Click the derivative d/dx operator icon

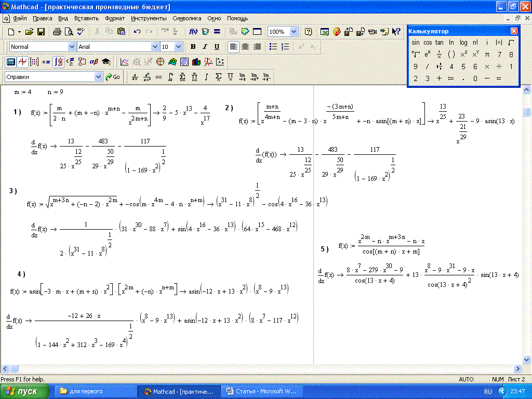point(135,77)
